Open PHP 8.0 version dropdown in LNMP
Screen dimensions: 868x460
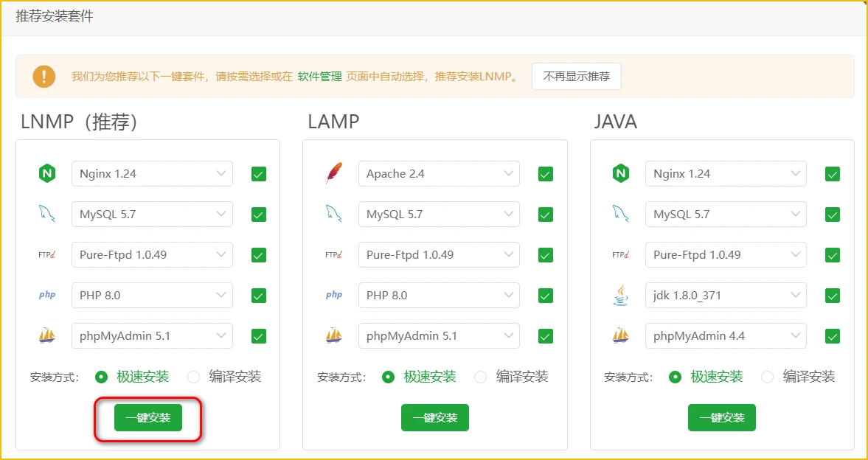(x=152, y=296)
